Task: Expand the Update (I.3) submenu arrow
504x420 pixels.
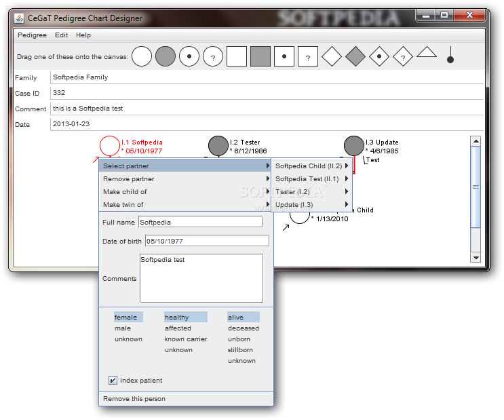Action: tap(347, 204)
